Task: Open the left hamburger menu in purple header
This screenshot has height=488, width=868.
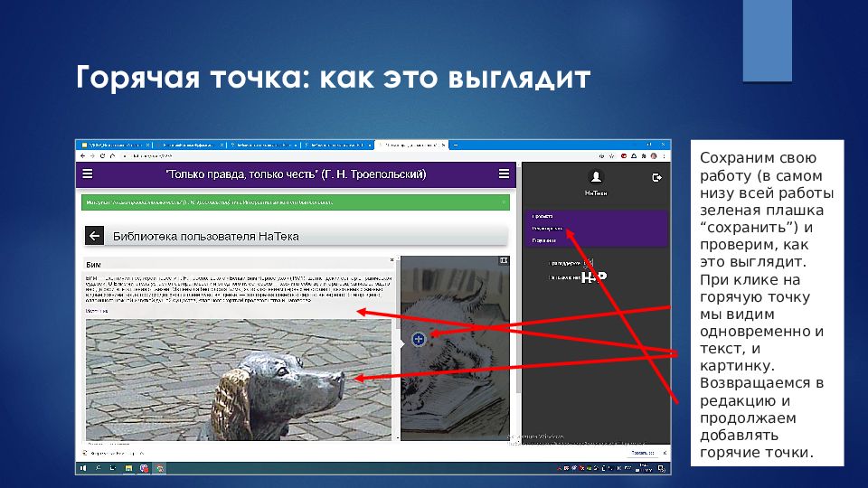Action: click(88, 174)
